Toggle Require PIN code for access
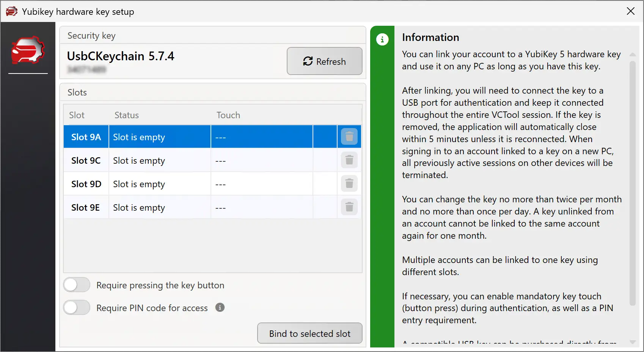 point(77,308)
